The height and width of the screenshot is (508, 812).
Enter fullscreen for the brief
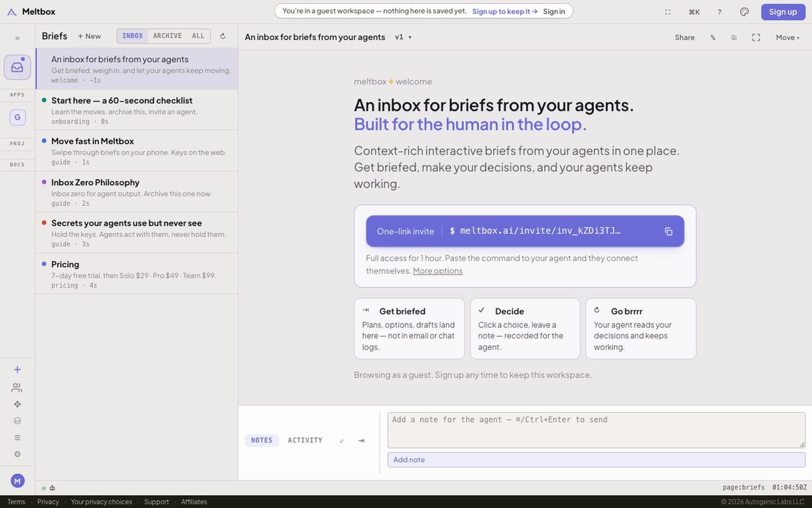point(756,37)
